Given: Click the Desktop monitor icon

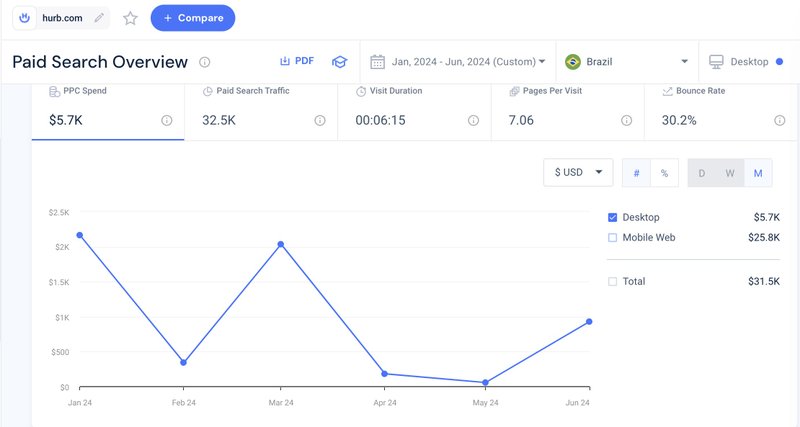Looking at the screenshot, I should (716, 62).
